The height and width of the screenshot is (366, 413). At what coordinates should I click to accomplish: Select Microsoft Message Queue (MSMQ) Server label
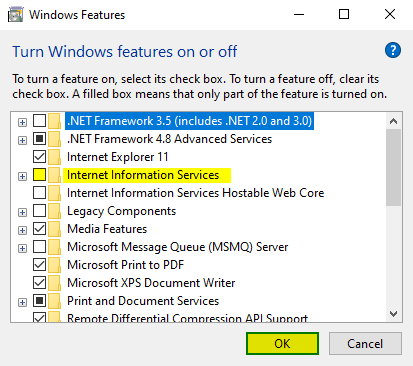(x=178, y=247)
